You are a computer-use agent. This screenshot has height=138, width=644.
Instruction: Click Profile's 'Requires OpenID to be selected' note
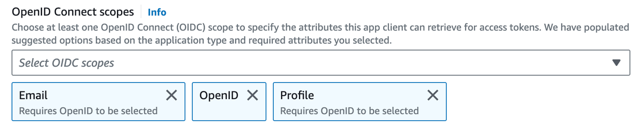tap(349, 111)
